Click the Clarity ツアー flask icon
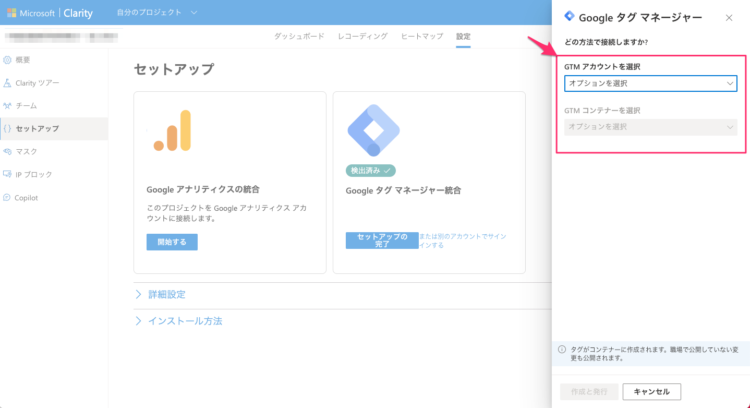 pyautogui.click(x=7, y=83)
